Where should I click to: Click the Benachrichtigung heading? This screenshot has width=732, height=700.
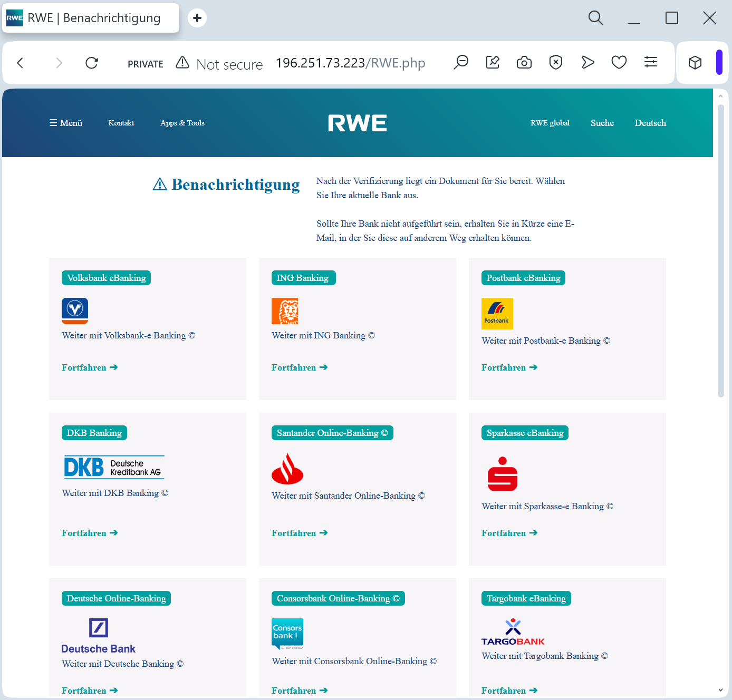236,184
